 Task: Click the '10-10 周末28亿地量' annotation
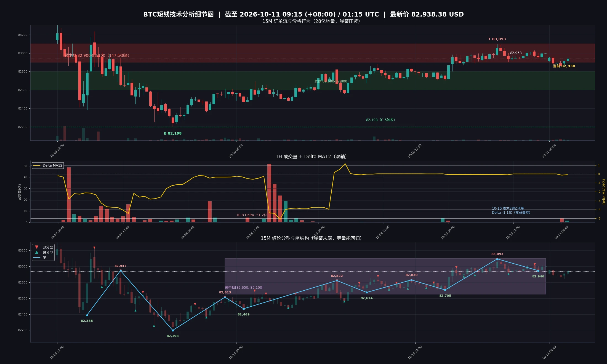pyautogui.click(x=508, y=208)
